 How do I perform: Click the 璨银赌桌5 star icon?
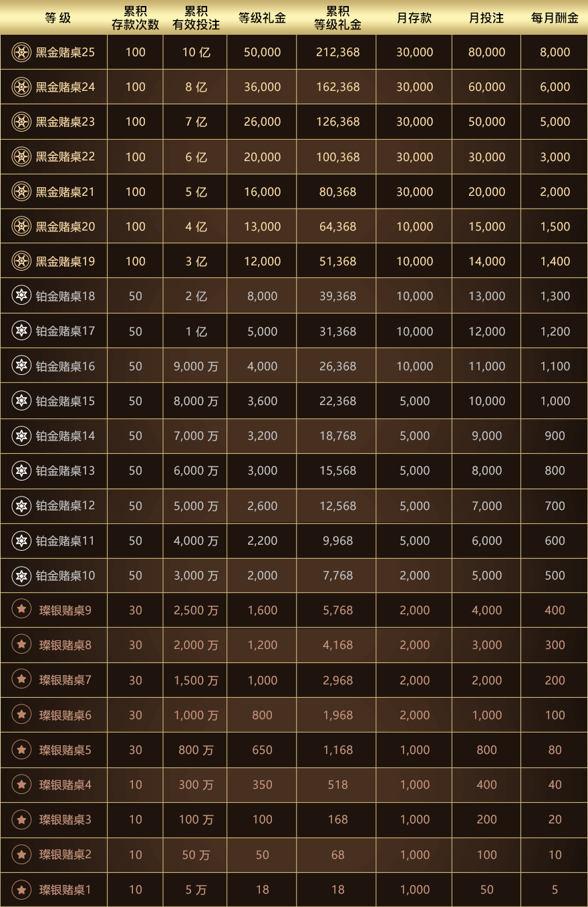coord(21,750)
